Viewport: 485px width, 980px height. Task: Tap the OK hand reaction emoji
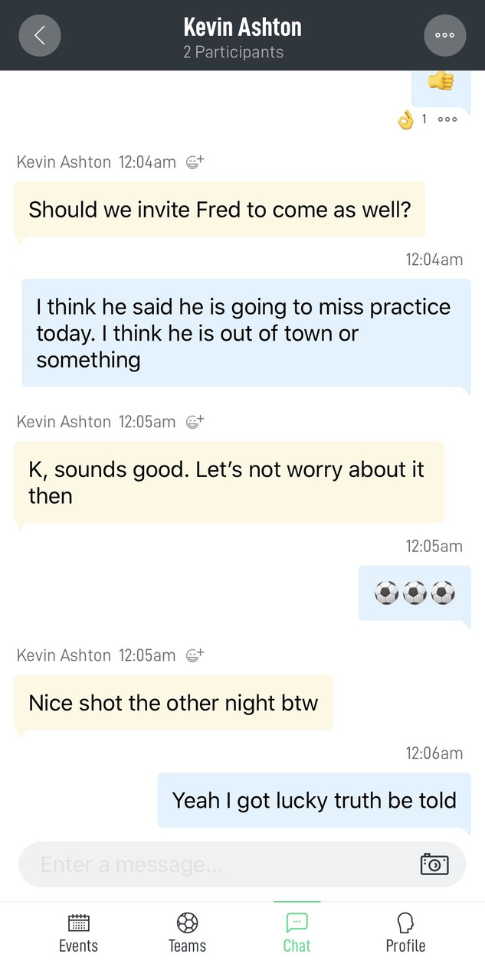(405, 119)
